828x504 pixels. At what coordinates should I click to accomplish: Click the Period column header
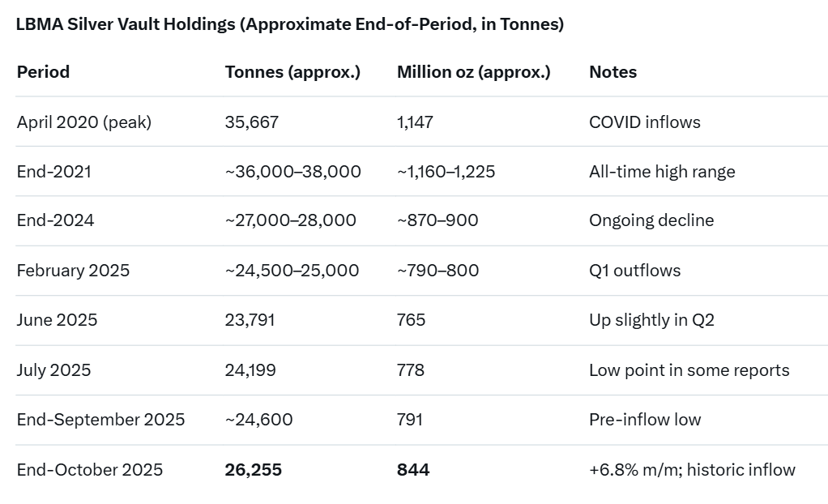coord(43,72)
